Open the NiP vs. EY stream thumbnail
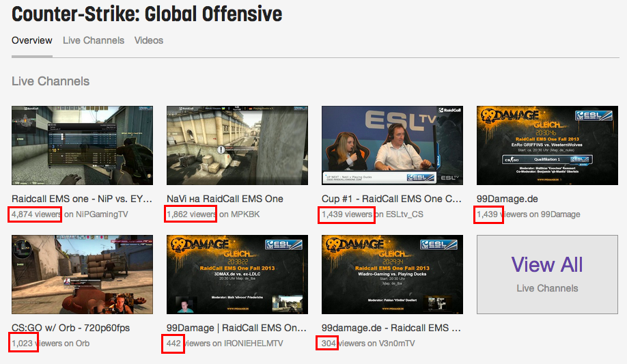This screenshot has height=364, width=627. [82, 145]
